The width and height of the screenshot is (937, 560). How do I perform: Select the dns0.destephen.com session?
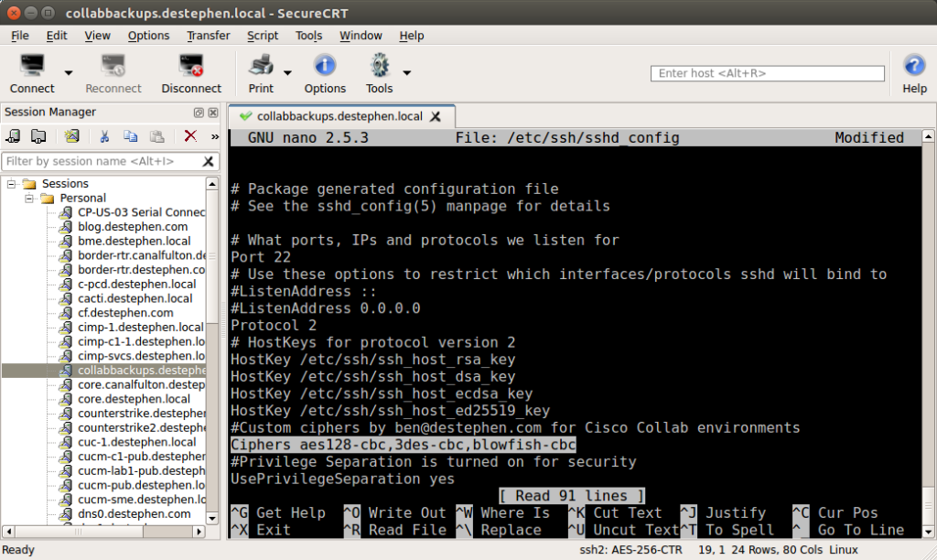pos(135,513)
